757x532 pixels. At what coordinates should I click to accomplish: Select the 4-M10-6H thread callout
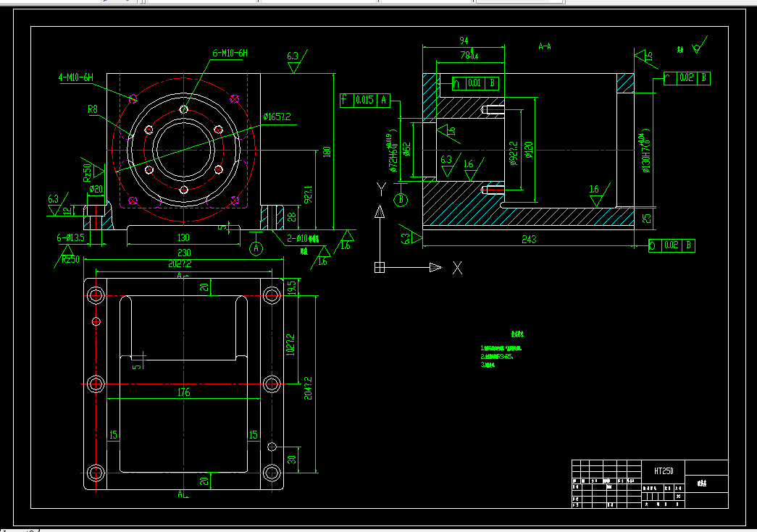[x=76, y=77]
